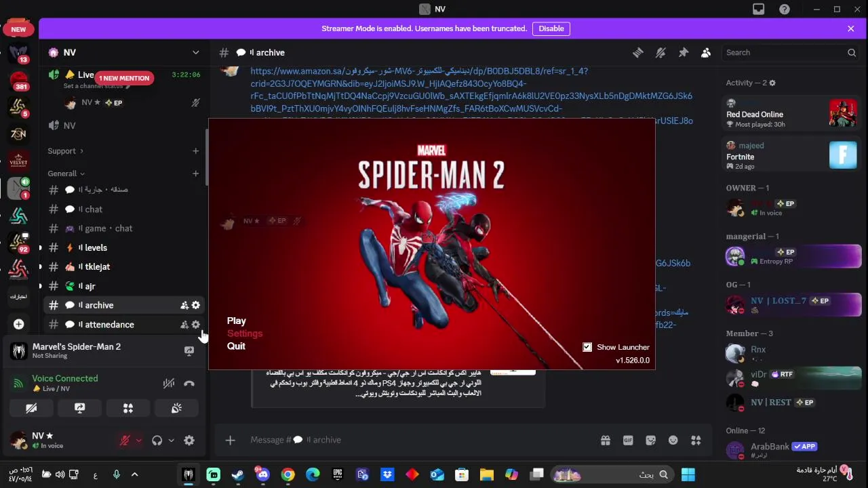Toggle the member list icon

(706, 52)
